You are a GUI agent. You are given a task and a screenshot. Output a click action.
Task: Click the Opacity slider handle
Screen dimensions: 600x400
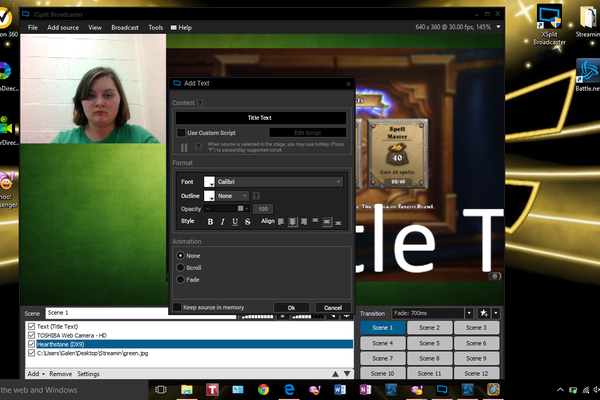pyautogui.click(x=240, y=209)
